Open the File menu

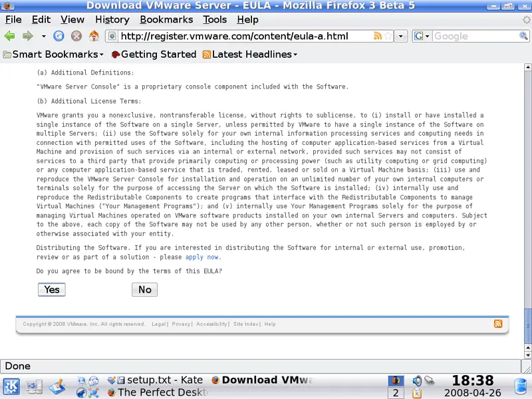point(13,20)
